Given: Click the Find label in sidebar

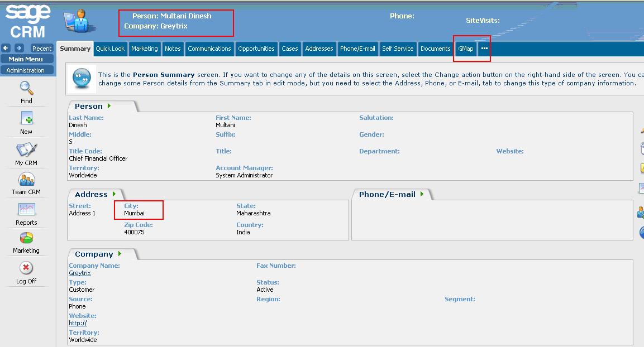Looking at the screenshot, I should [26, 101].
